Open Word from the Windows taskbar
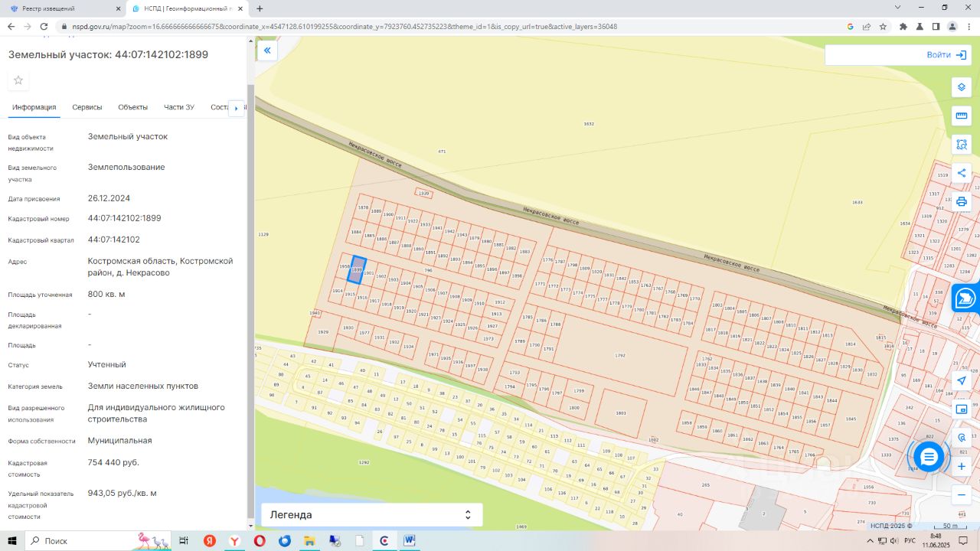The image size is (980, 551). pos(410,541)
